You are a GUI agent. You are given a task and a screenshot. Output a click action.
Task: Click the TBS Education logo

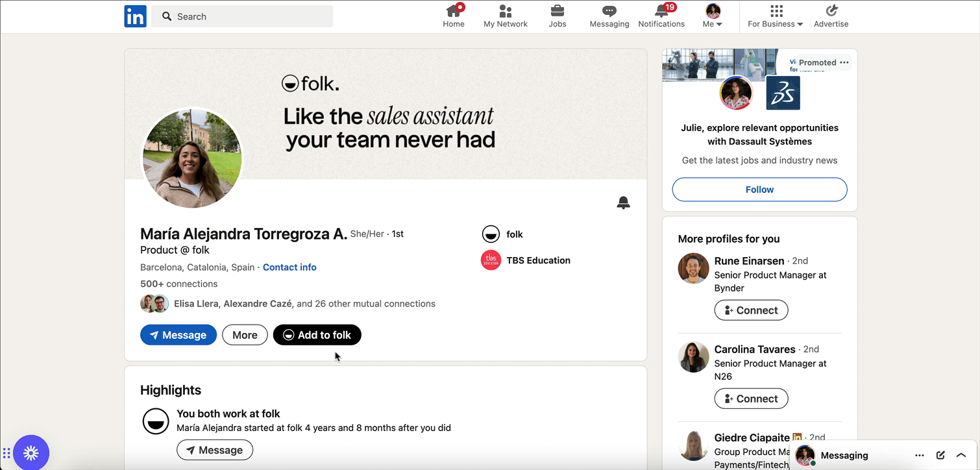click(x=491, y=260)
